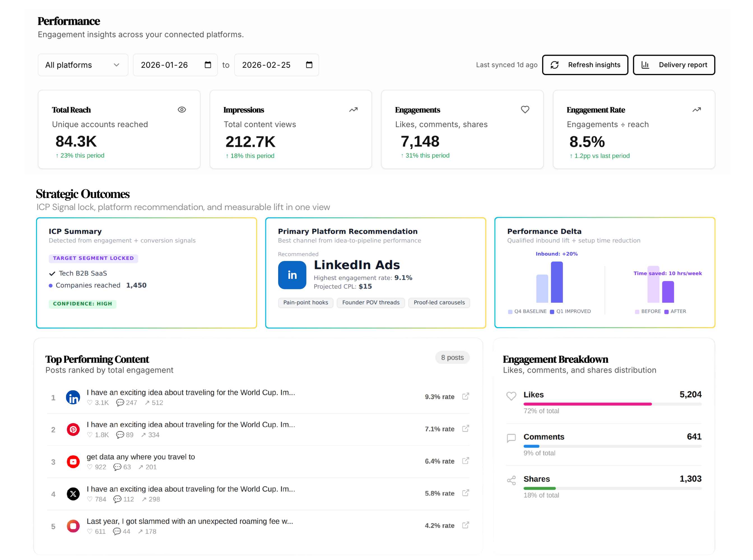Click the Instagram icon on the roaming fee post

pyautogui.click(x=73, y=526)
